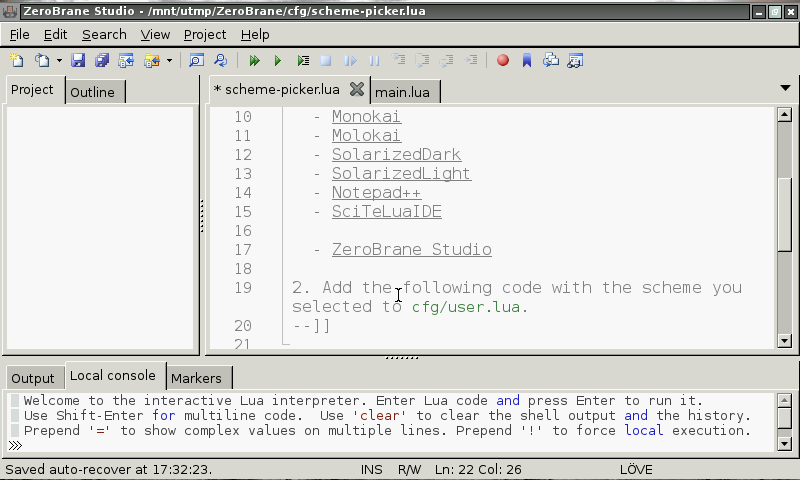Image resolution: width=800 pixels, height=480 pixels.
Task: Open the find text toolbar icon
Action: 196,60
